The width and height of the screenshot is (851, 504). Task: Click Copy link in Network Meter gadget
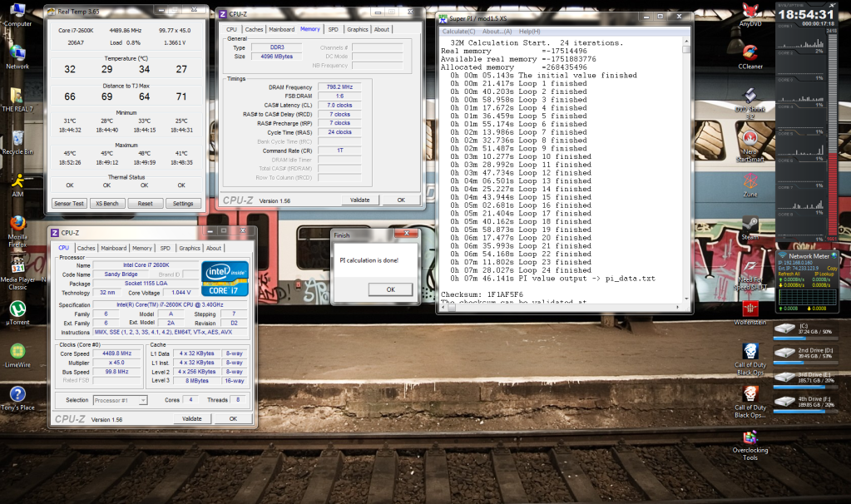[x=832, y=269]
